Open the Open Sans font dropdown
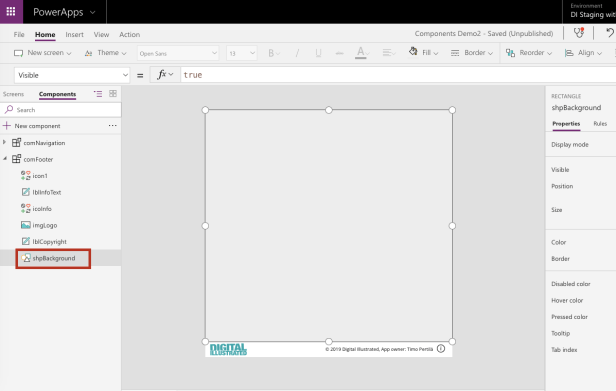616x391 pixels. click(178, 53)
